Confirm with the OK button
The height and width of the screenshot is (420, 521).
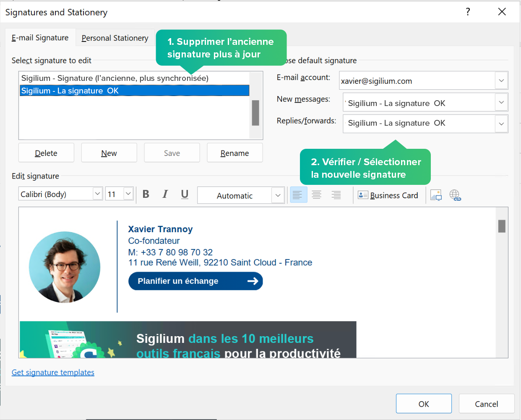(424, 404)
